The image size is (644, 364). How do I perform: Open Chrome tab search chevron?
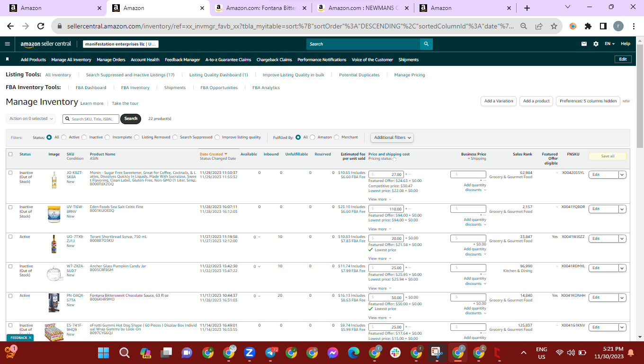[569, 8]
